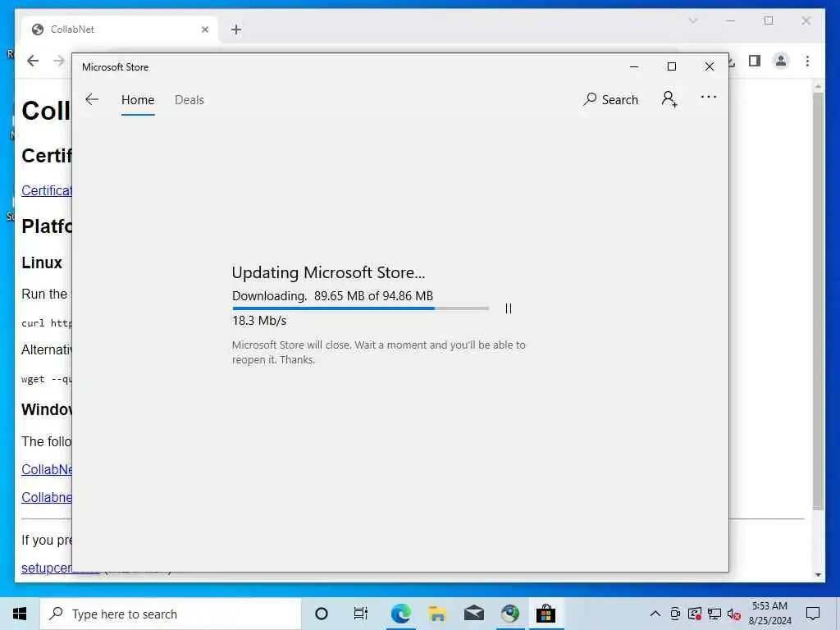Click the network tray icon
Viewport: 840px width, 630px height.
[714, 614]
